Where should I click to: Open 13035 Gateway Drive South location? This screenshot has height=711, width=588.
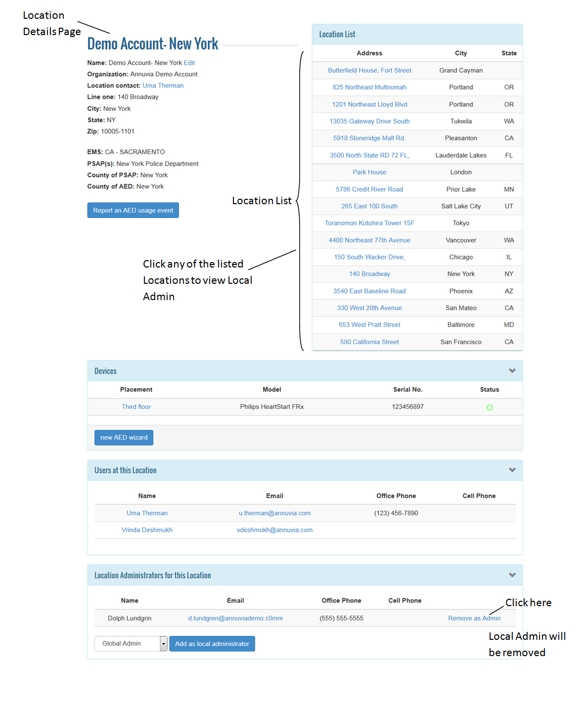(369, 121)
